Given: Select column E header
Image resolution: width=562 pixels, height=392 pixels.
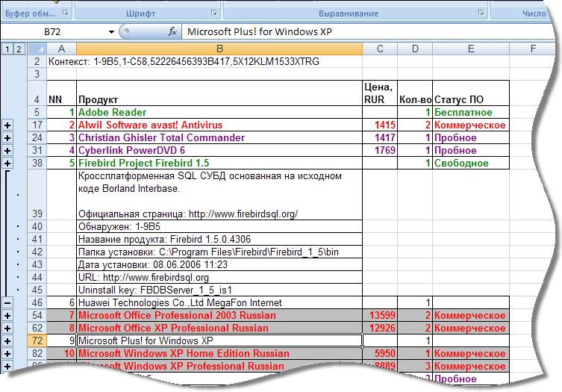Looking at the screenshot, I should pyautogui.click(x=471, y=49).
